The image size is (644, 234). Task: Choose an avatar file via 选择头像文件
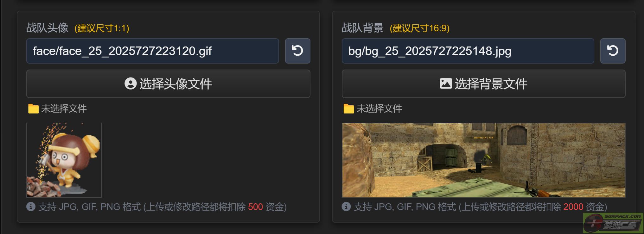coord(168,84)
